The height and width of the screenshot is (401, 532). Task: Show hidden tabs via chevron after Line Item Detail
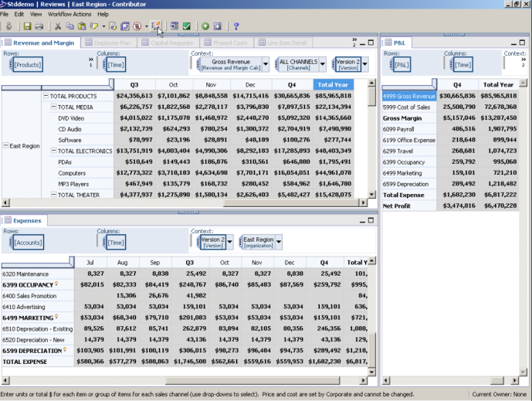[x=354, y=42]
